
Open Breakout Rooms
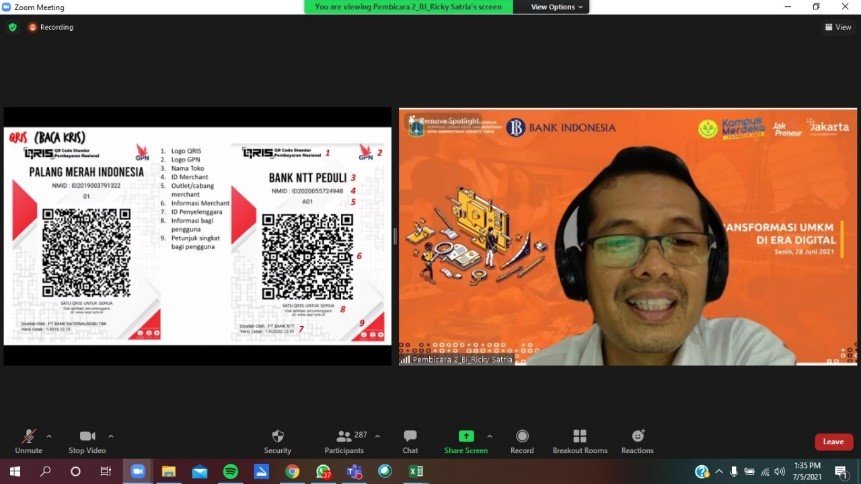coord(580,442)
